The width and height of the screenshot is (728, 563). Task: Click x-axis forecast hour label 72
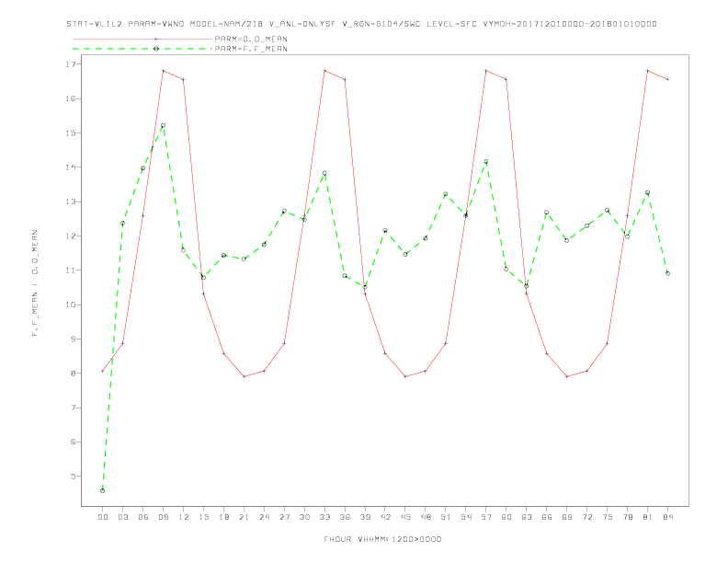tap(586, 517)
